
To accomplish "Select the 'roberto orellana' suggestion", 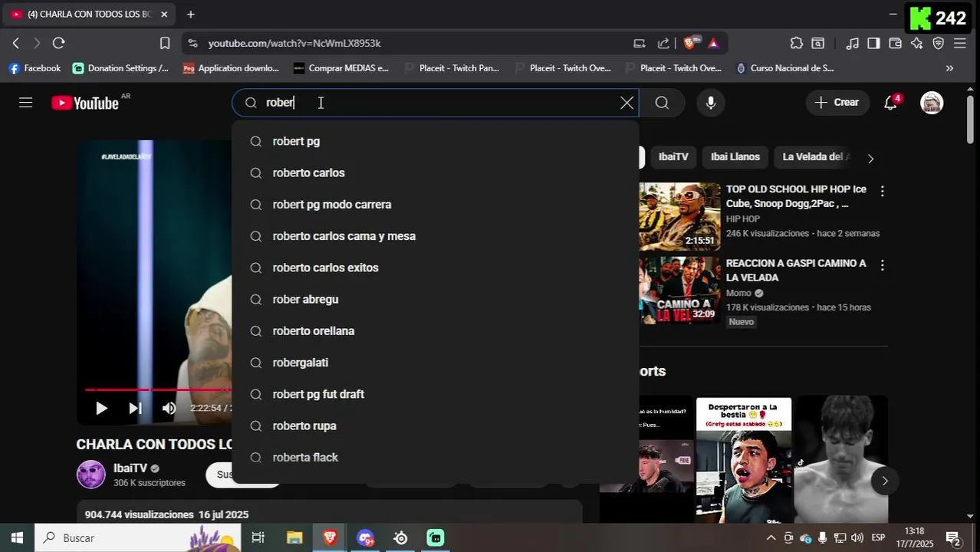I will 435,331.
